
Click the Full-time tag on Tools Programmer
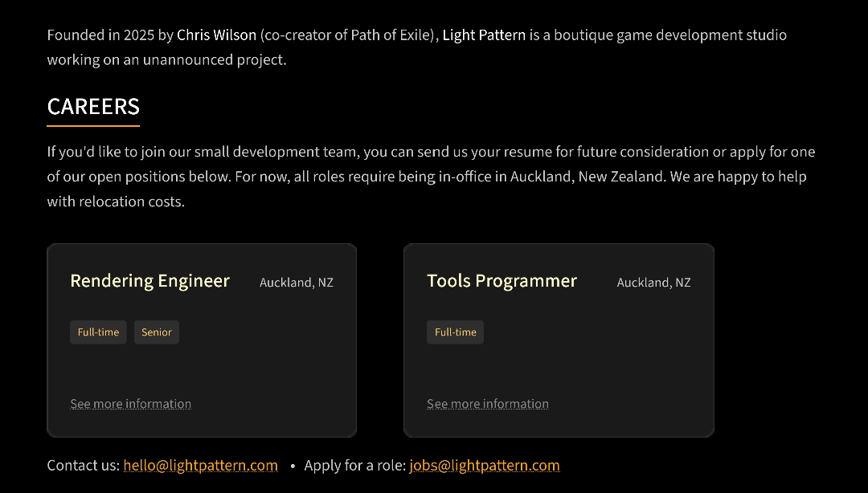pyautogui.click(x=455, y=332)
